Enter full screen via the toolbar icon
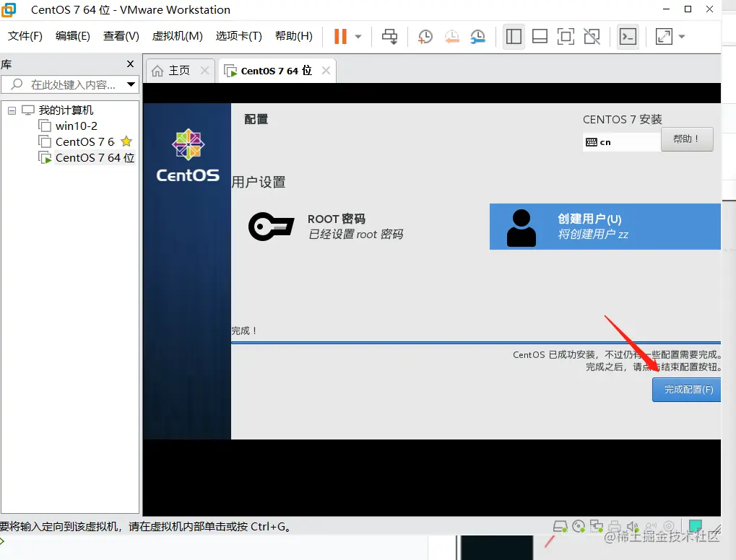The image size is (736, 560). [x=566, y=36]
